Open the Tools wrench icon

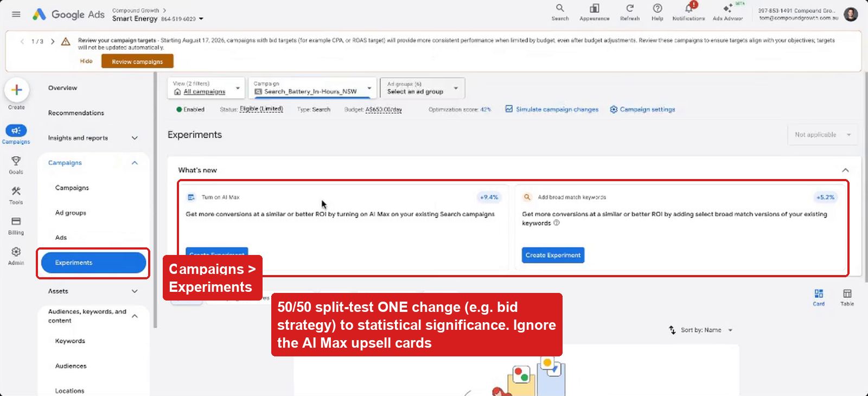16,191
